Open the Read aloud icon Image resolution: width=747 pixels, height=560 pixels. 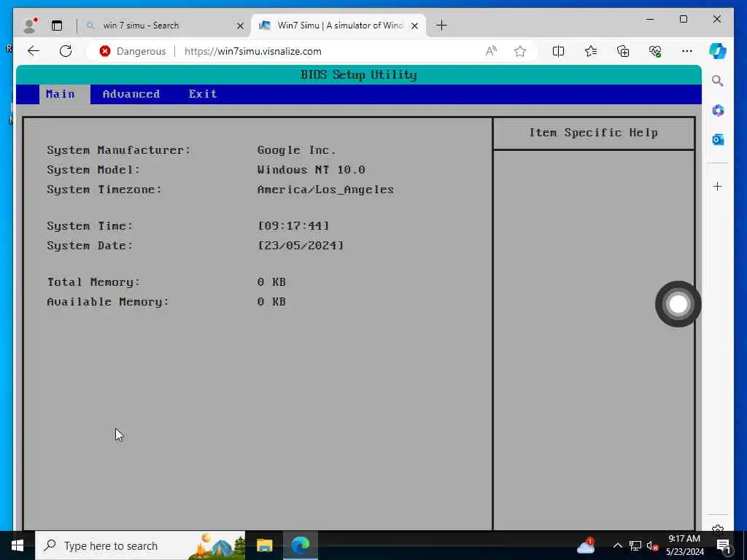pyautogui.click(x=491, y=51)
